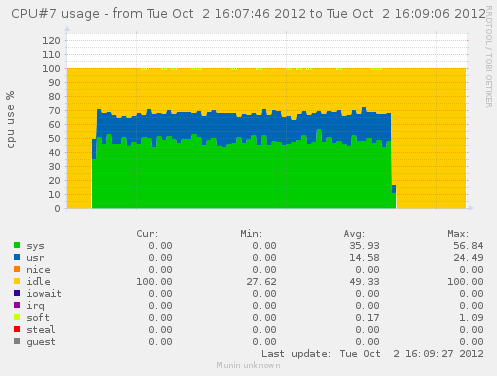
Task: Click the orange nice legend swatch
Action: (x=17, y=269)
